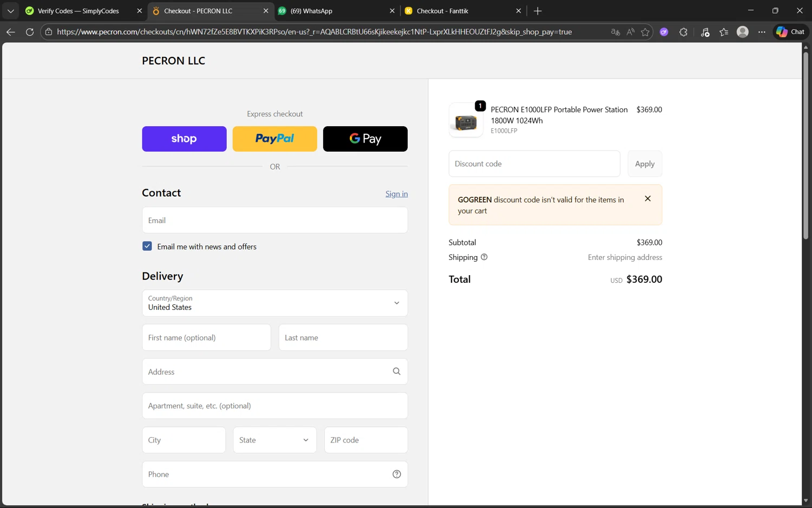
Task: Open the browser essentials icon beside Extensions
Action: point(705,32)
